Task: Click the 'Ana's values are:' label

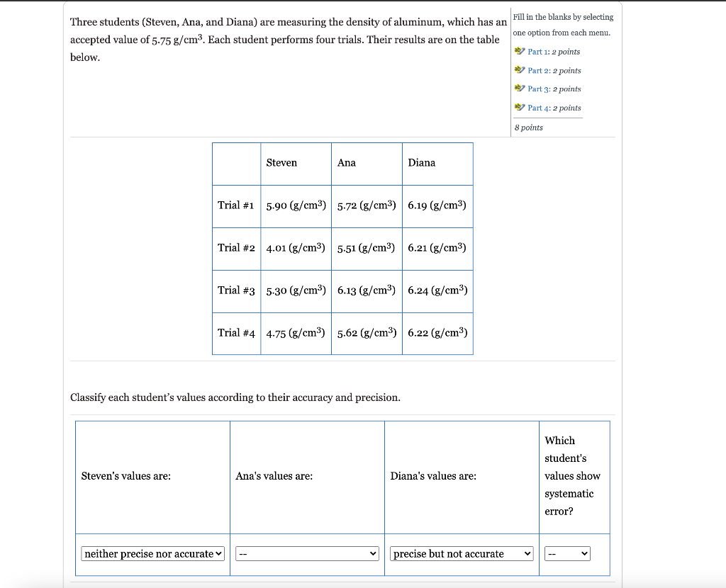Action: tap(274, 476)
